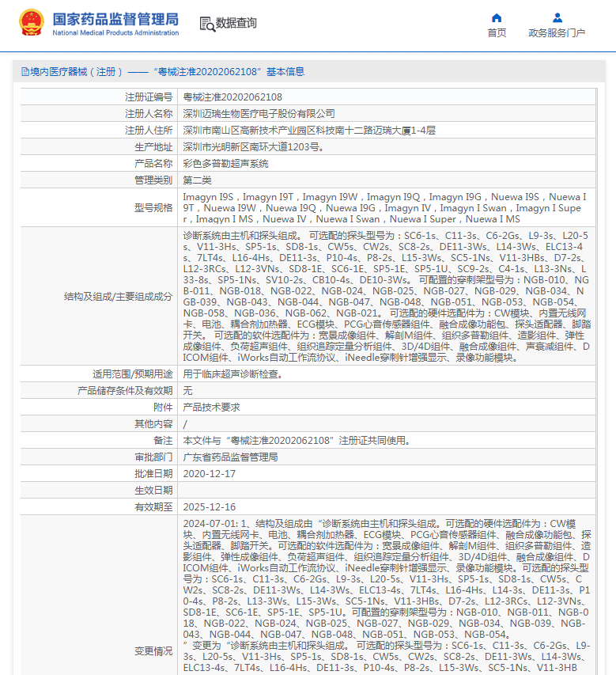
Task: Click the national emblem logo
Action: 32,23
